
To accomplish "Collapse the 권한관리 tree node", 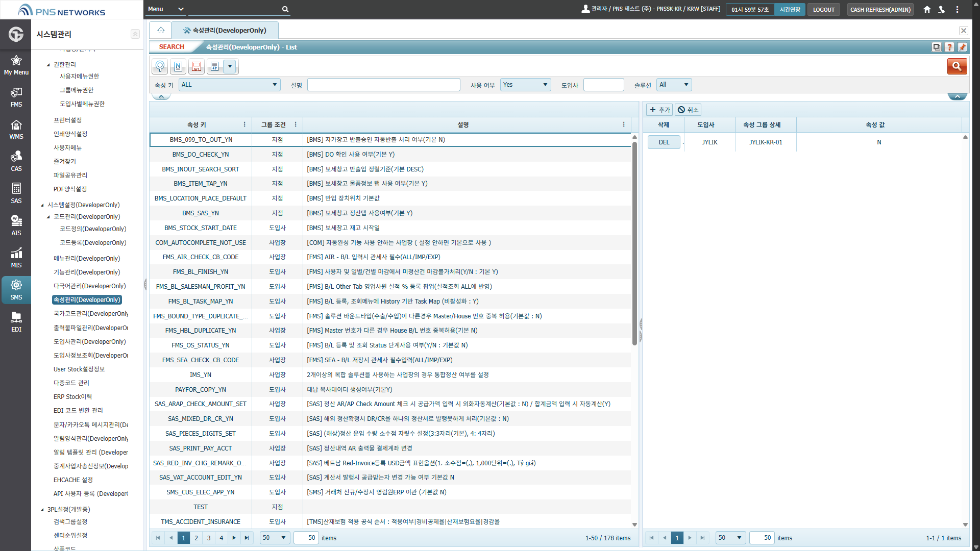I will tap(48, 65).
